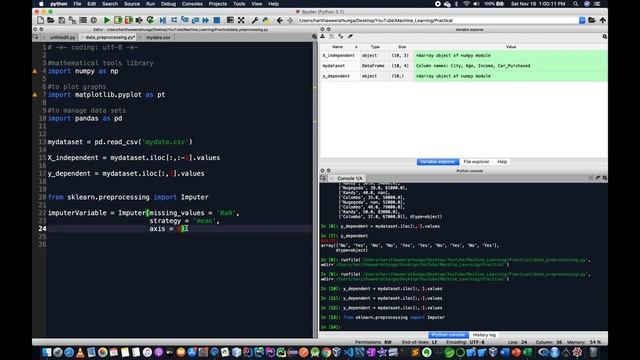The width and height of the screenshot is (640, 360).
Task: Click the Run cell and advance icon
Action: click(129, 20)
